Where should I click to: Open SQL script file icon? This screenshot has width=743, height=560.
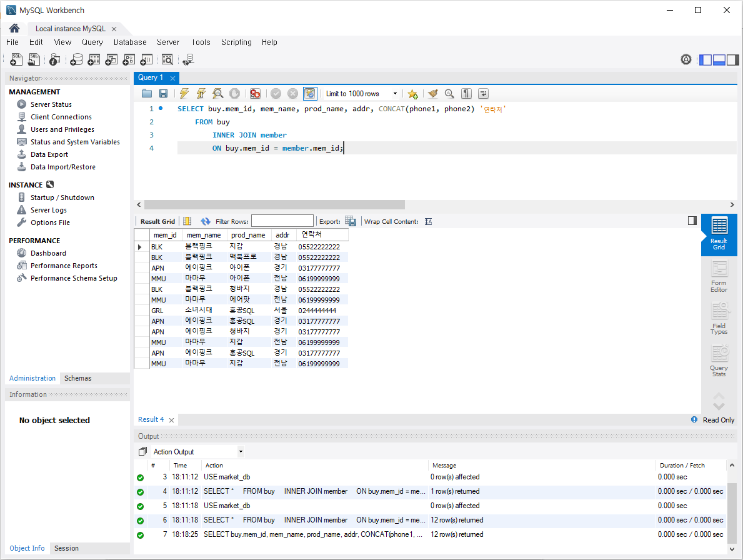(x=34, y=59)
